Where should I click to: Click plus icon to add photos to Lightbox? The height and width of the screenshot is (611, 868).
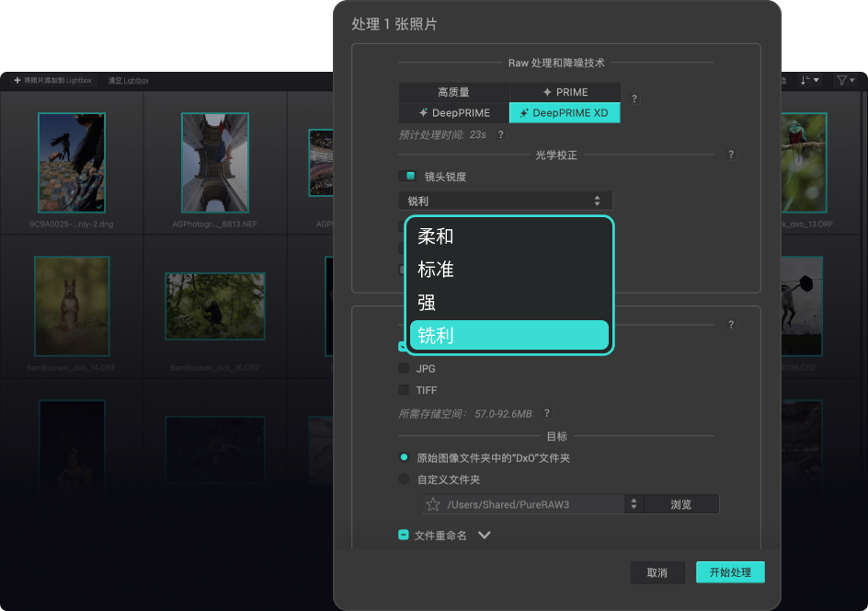[x=17, y=80]
